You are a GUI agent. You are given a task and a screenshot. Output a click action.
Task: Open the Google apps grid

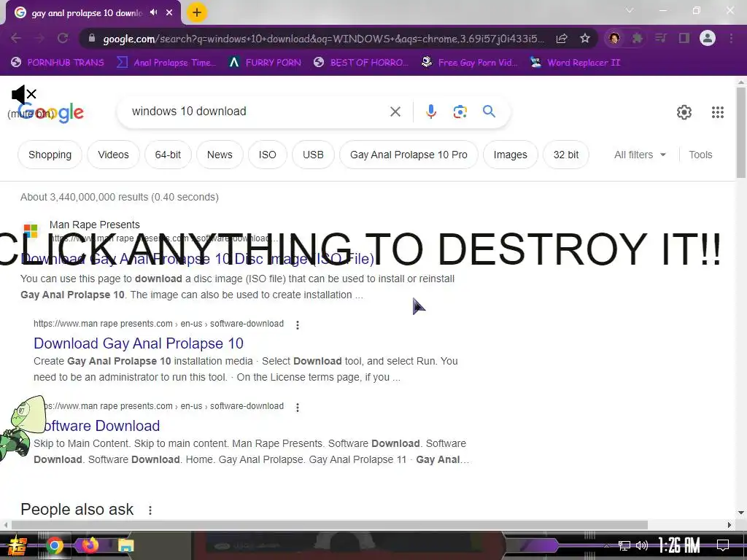point(718,112)
